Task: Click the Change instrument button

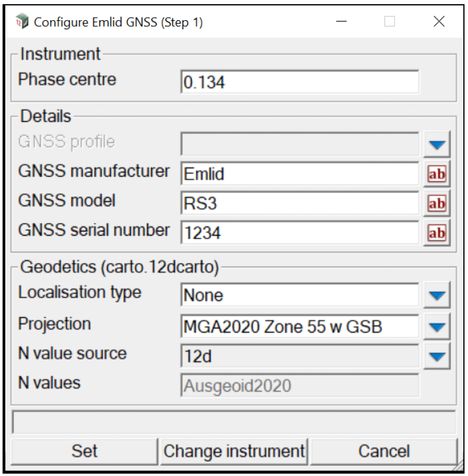Action: 234,452
